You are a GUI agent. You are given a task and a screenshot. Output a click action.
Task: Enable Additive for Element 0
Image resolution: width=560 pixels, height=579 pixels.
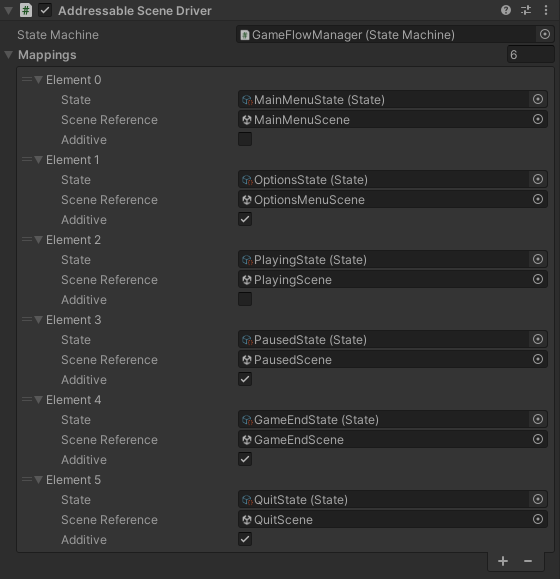coord(245,139)
